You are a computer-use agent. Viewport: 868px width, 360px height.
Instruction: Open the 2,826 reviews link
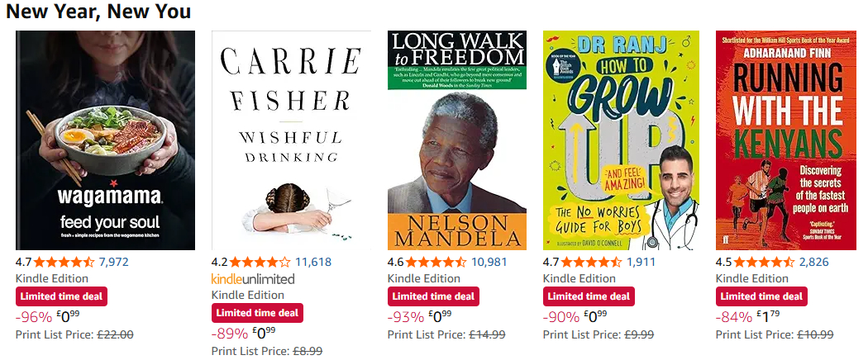point(813,263)
